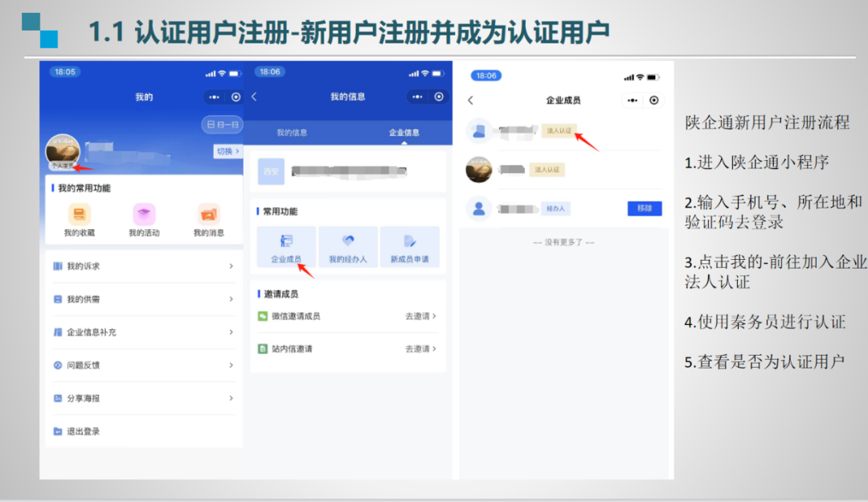Switch to the 企业信息 tab

(x=403, y=133)
